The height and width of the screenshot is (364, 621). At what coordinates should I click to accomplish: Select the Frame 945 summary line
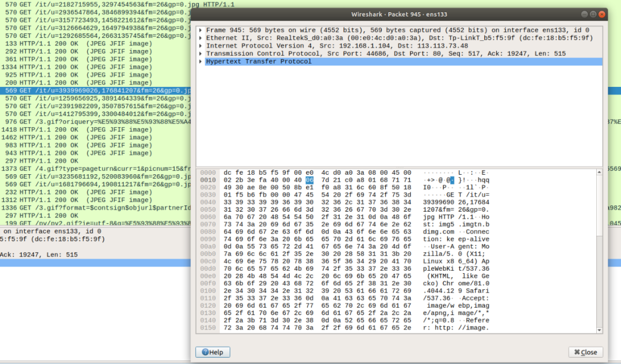(x=397, y=30)
